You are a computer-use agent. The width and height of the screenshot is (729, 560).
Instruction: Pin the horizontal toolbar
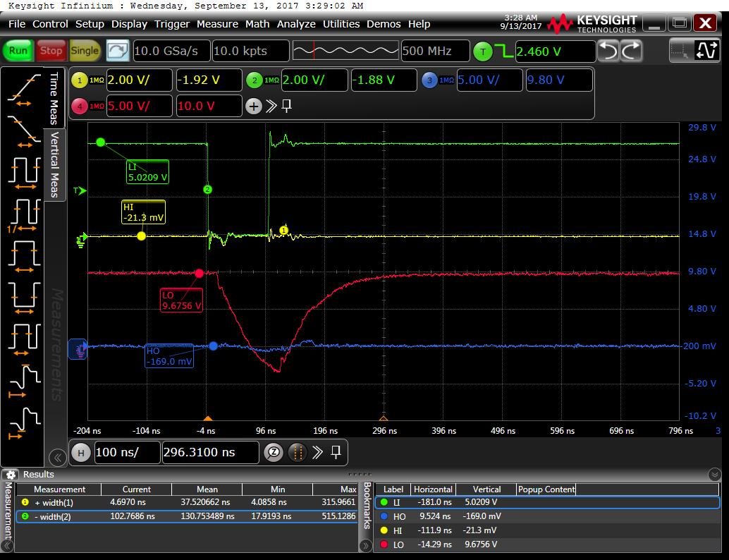point(336,452)
